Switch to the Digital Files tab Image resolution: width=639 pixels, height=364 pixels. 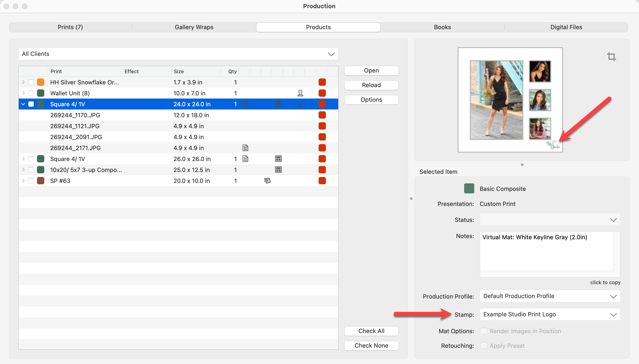566,27
